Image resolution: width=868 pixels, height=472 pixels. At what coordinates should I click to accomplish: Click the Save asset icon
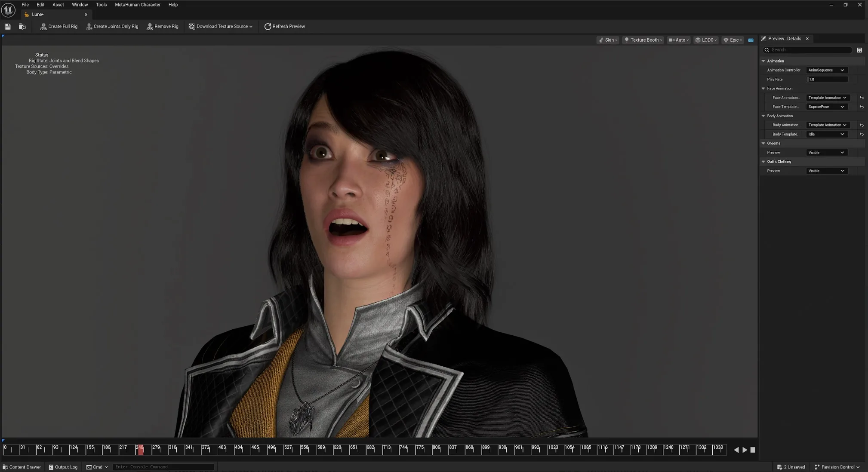click(7, 27)
